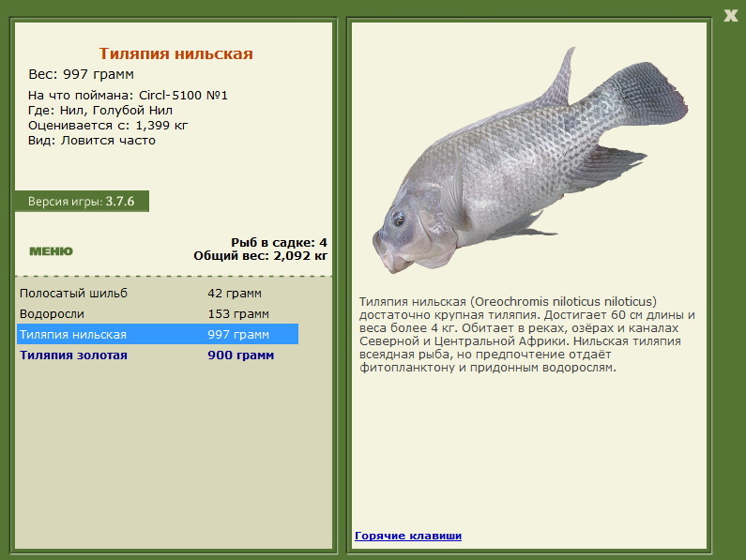Click the 153 грамм weight value

(x=238, y=314)
